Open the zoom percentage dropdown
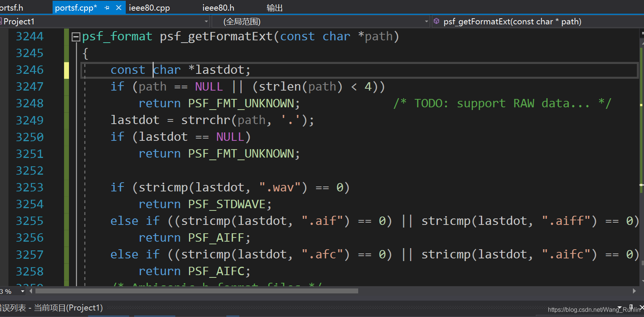The width and height of the screenshot is (644, 317). pyautogui.click(x=22, y=292)
